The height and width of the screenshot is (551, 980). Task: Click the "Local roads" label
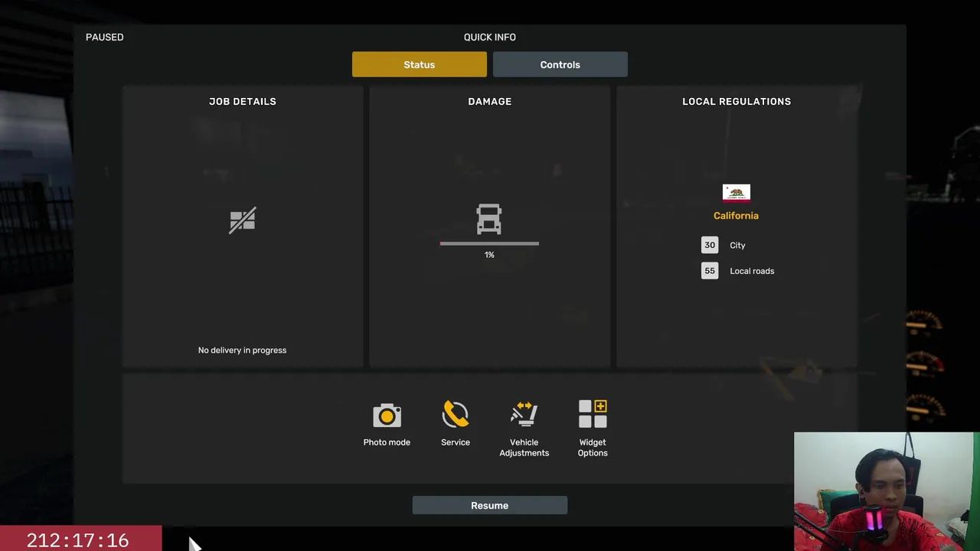point(752,271)
